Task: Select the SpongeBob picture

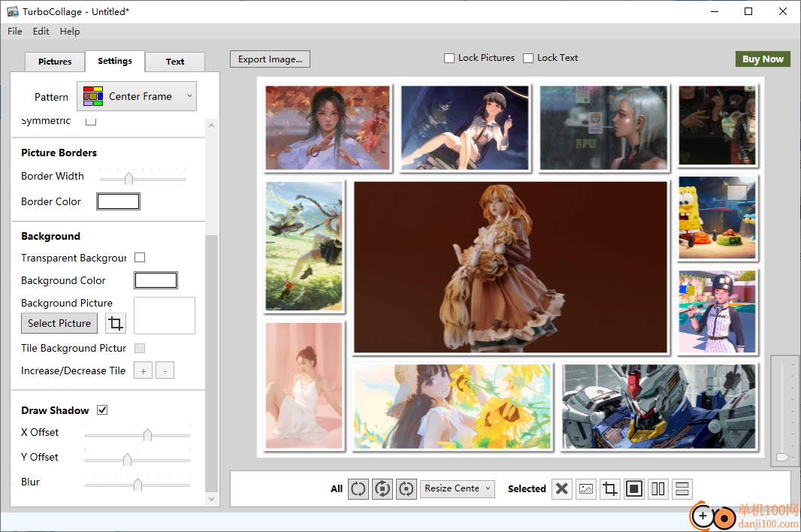Action: coord(718,217)
